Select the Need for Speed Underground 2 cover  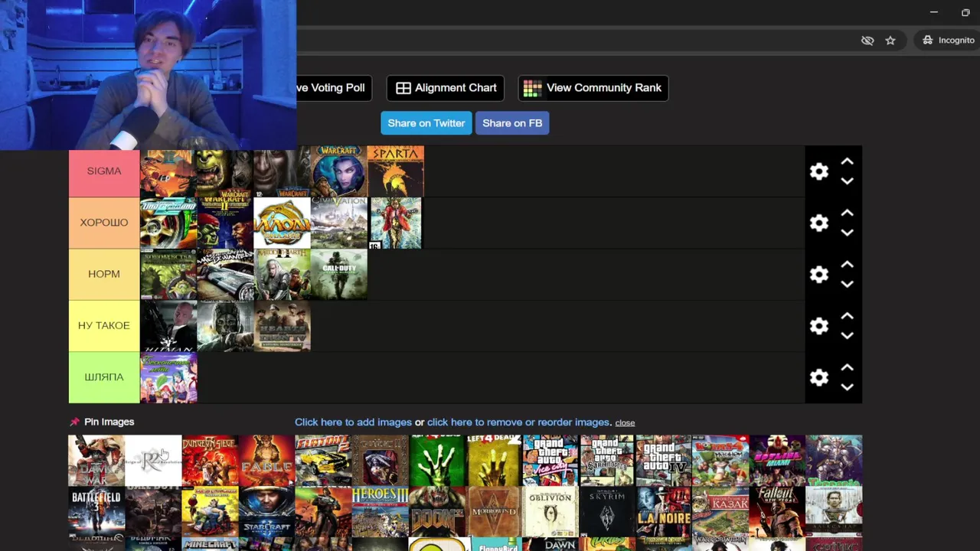pyautogui.click(x=168, y=223)
